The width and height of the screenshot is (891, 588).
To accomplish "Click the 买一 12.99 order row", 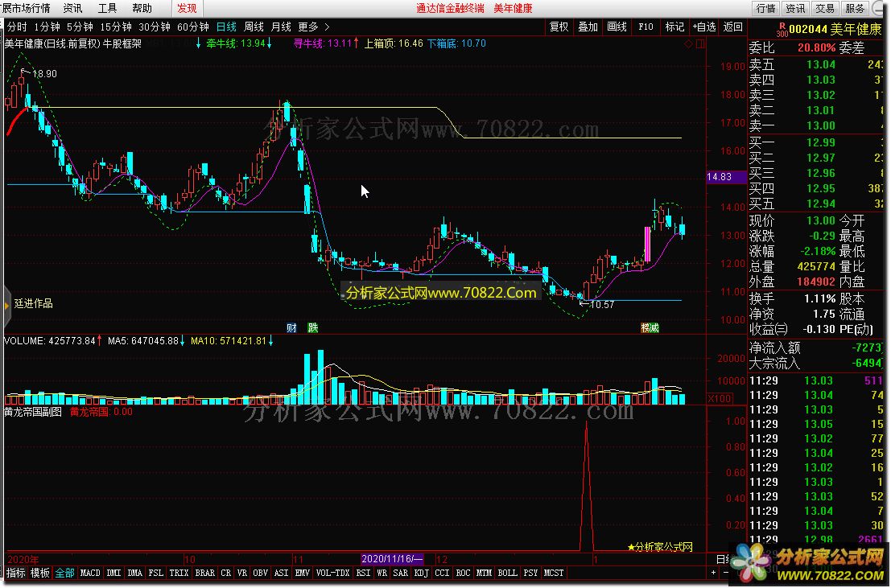I will click(x=816, y=142).
